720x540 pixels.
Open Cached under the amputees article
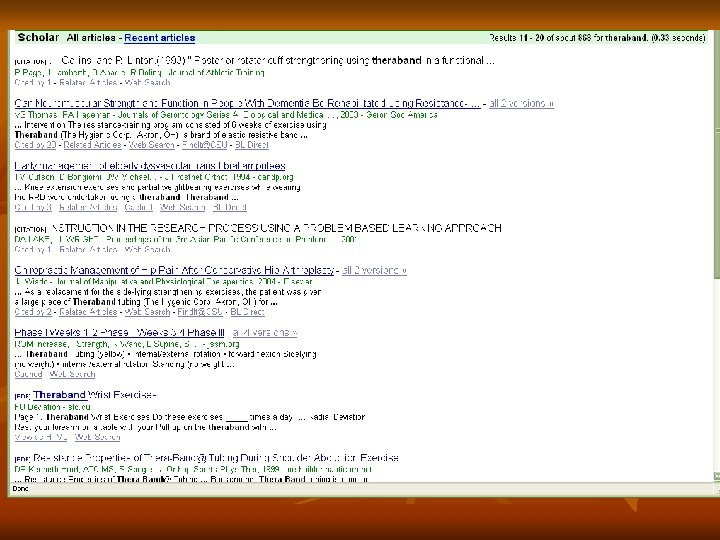click(138, 208)
